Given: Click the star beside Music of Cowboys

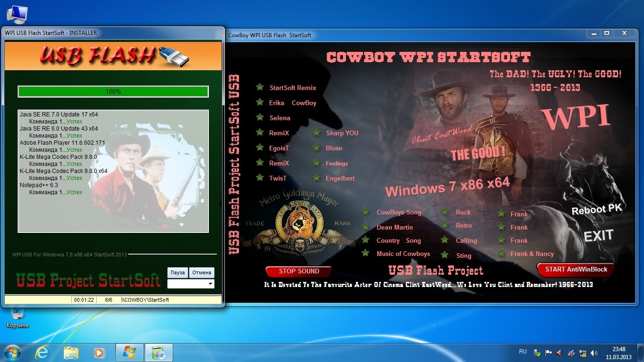Looking at the screenshot, I should click(365, 253).
